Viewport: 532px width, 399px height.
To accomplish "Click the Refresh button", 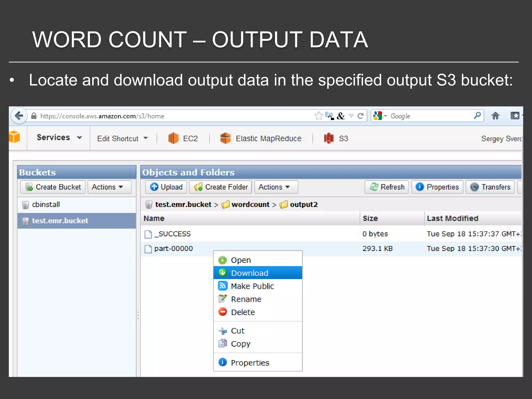I will [387, 187].
